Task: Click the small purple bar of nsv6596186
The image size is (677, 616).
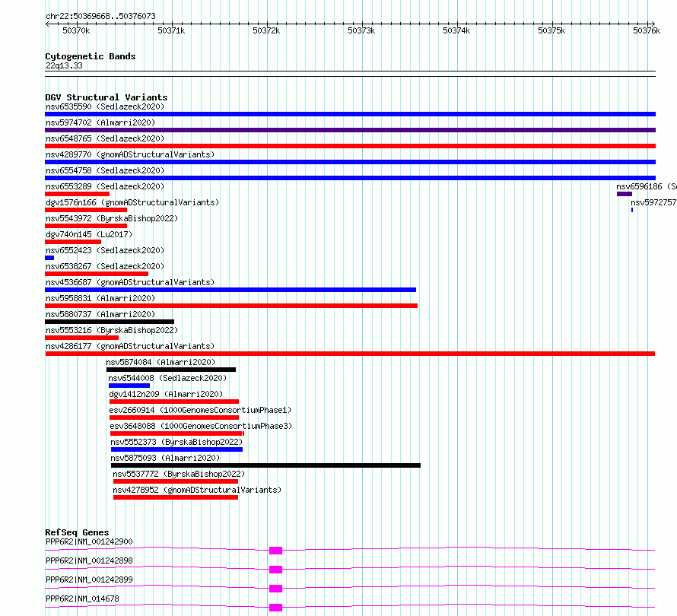Action: [x=625, y=194]
